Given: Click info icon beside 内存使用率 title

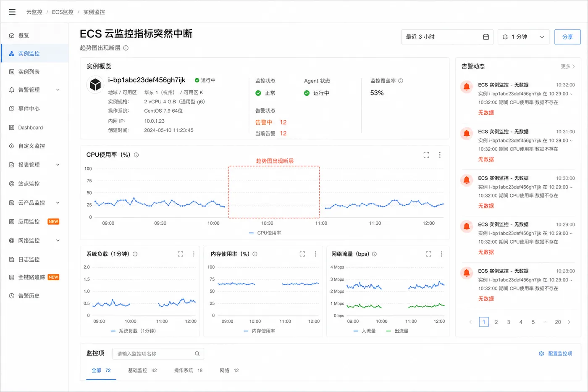Looking at the screenshot, I should pos(255,254).
